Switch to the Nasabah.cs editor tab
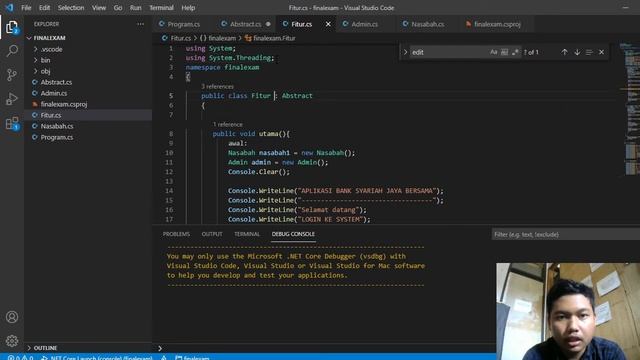Image resolution: width=640 pixels, height=360 pixels. [427, 24]
